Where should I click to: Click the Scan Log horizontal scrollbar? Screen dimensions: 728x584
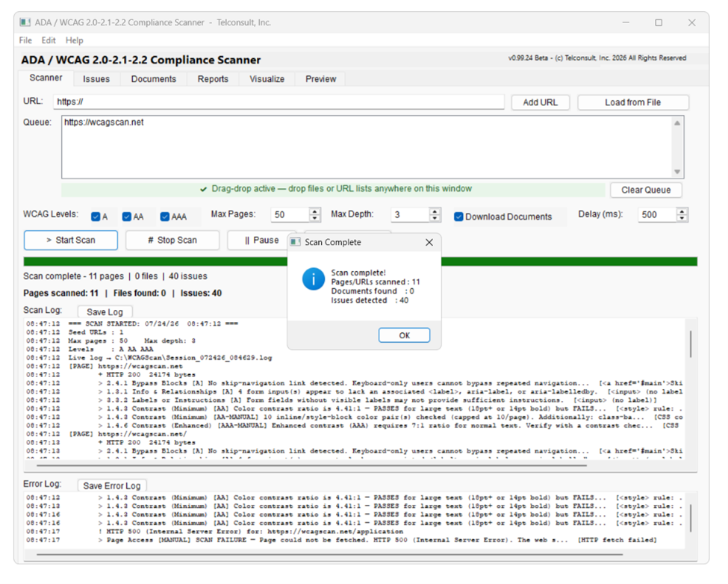tap(311, 465)
